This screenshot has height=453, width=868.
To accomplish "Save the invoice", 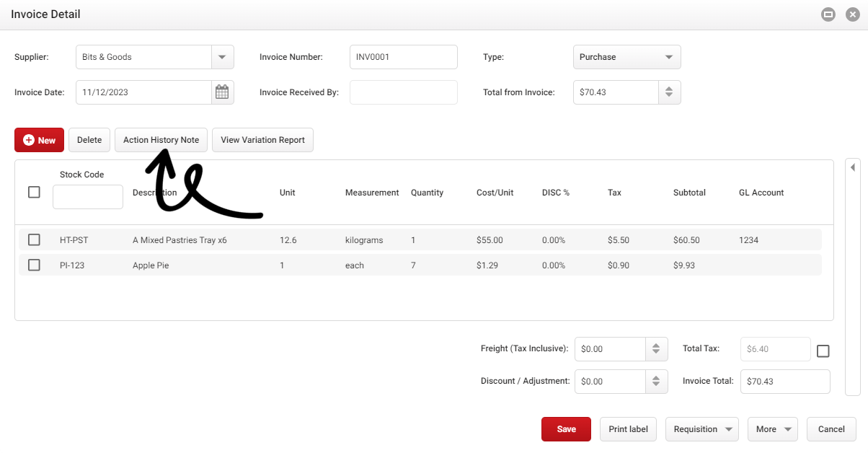I will (x=566, y=429).
